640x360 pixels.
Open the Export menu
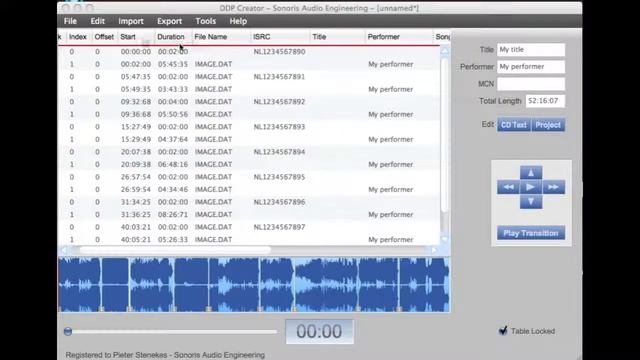coord(169,21)
